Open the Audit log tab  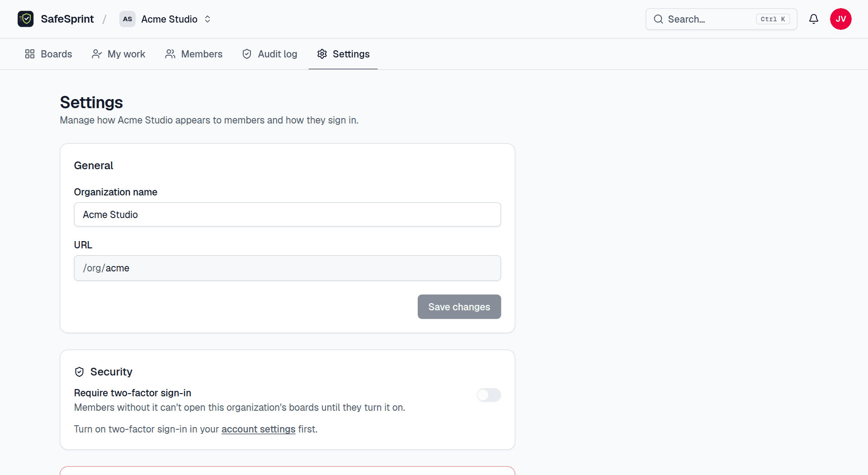pyautogui.click(x=269, y=54)
